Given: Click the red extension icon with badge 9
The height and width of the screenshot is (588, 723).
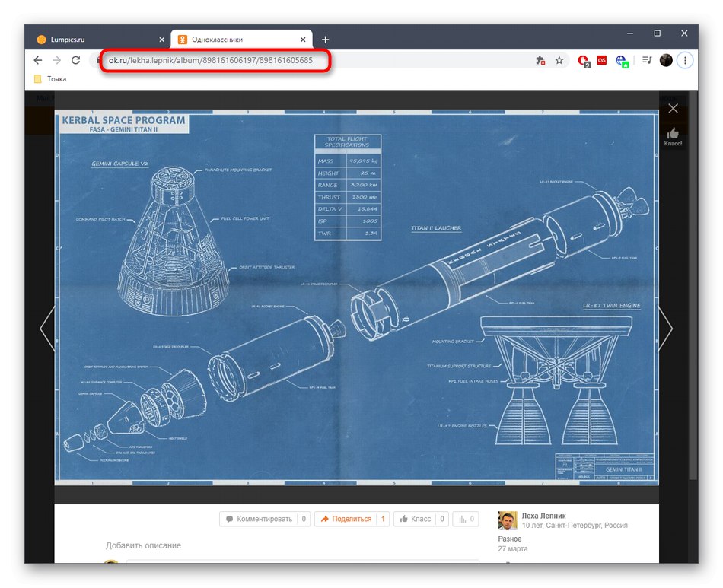Looking at the screenshot, I should 584,61.
